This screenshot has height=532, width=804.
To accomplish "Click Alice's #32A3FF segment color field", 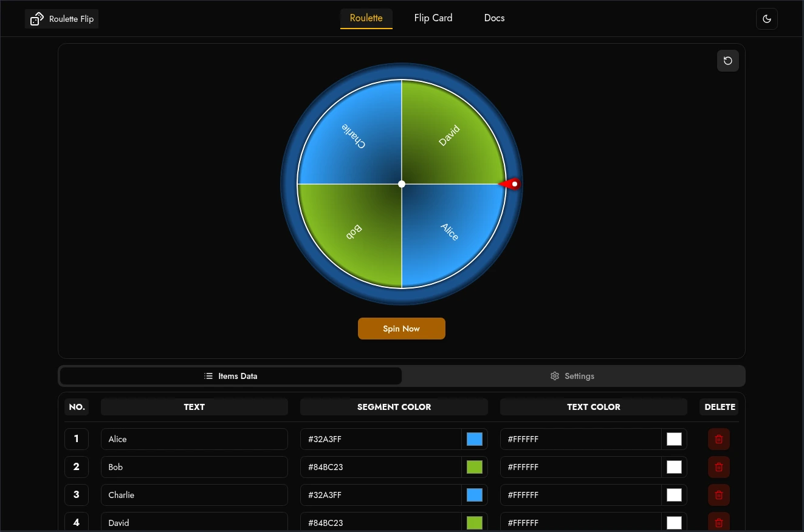I will pos(381,439).
